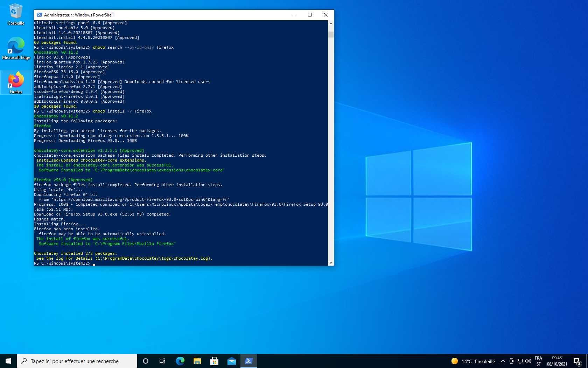This screenshot has height=368, width=588.
Task: Click the 'Using locale 'fr'...' line
Action: [58, 190]
